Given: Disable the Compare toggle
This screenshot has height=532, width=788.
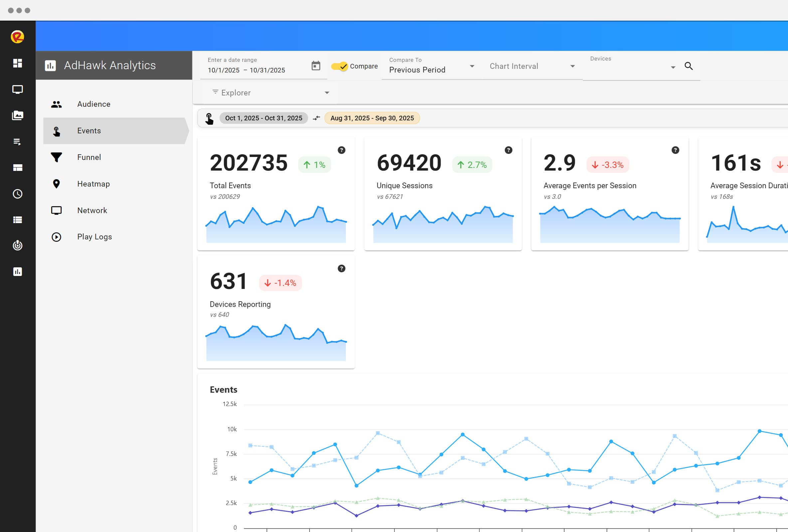Looking at the screenshot, I should pos(340,66).
